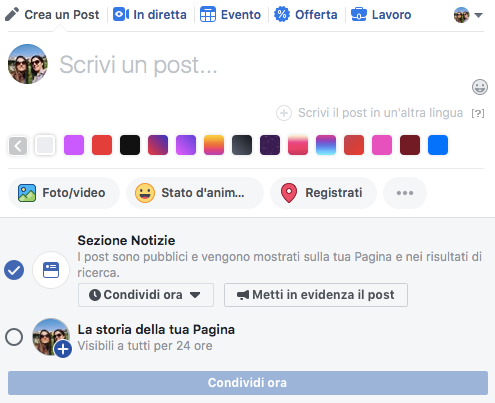Select the plain white background swatch
Image resolution: width=495 pixels, height=403 pixels.
coord(45,145)
